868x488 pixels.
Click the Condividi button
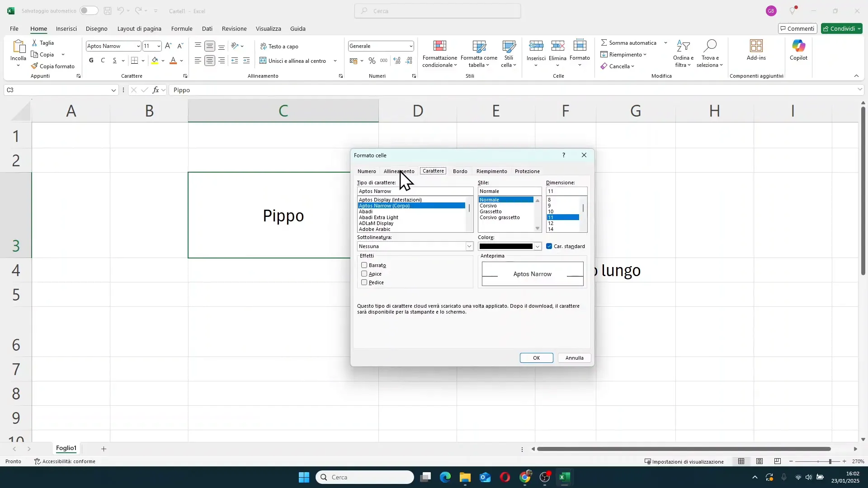pyautogui.click(x=842, y=28)
